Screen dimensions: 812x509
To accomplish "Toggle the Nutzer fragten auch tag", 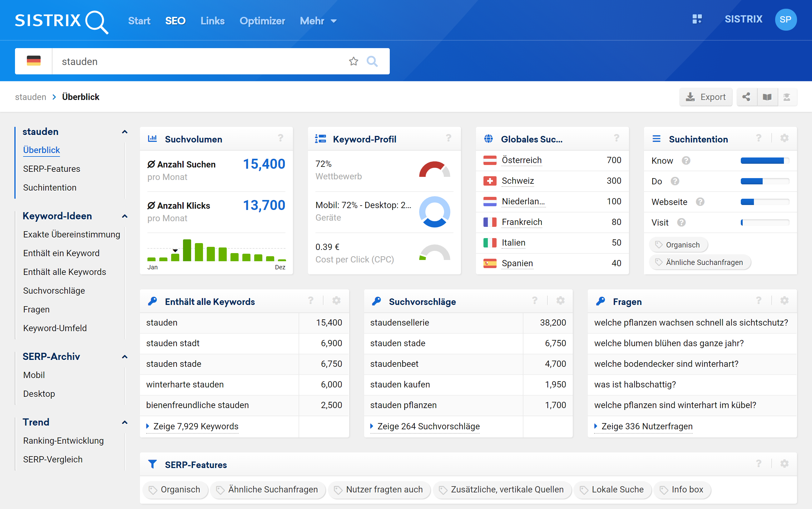I will pyautogui.click(x=379, y=490).
